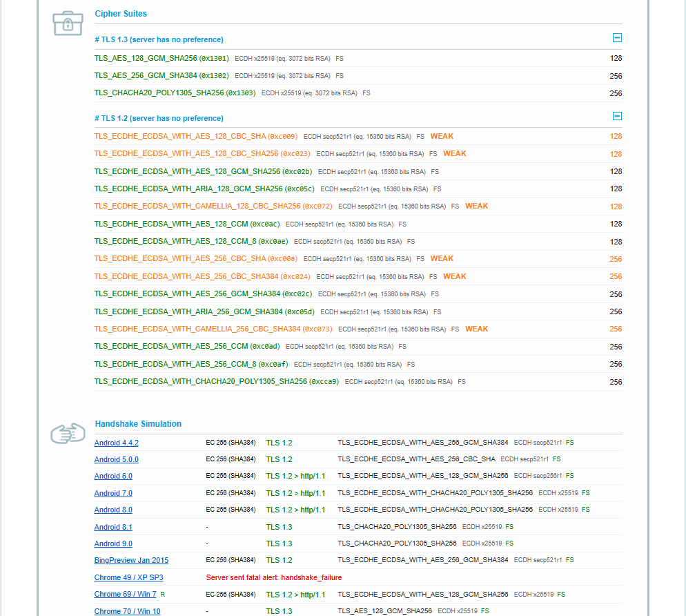Viewport: 686px width, 616px height.
Task: Click the Cipher Suites padlock briefcase icon
Action: click(x=68, y=23)
